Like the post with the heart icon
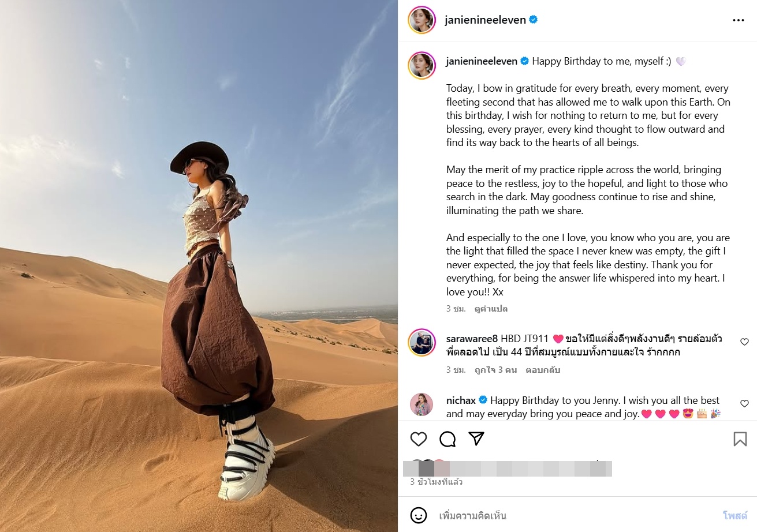This screenshot has width=757, height=532. (x=419, y=439)
